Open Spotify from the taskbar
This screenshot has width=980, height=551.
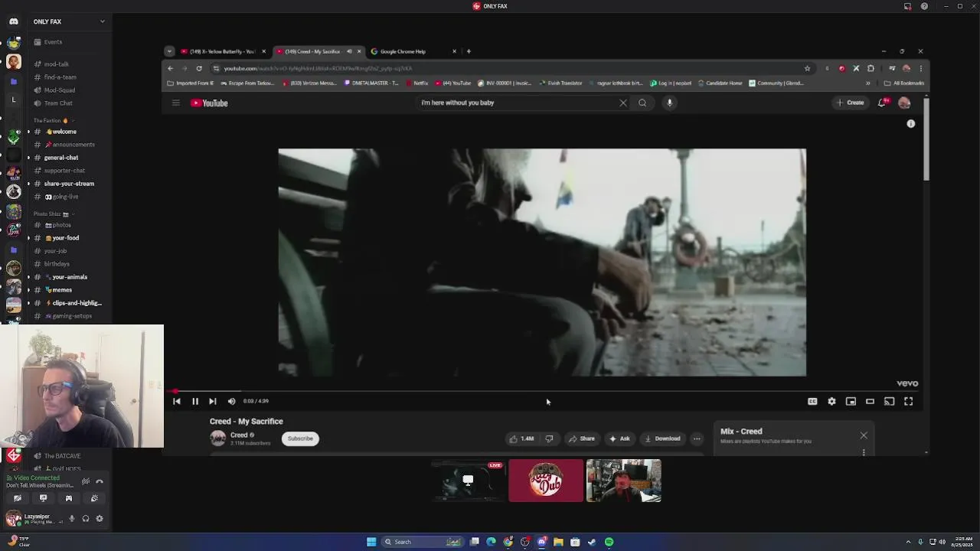point(609,542)
